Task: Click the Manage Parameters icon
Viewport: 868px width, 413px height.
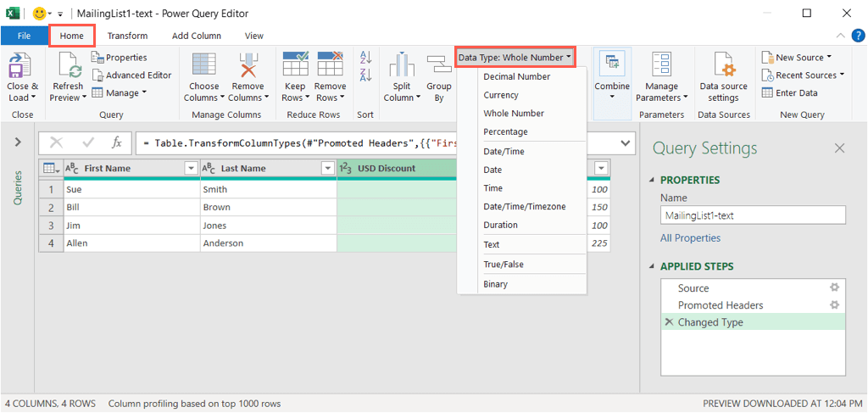Action: 661,64
